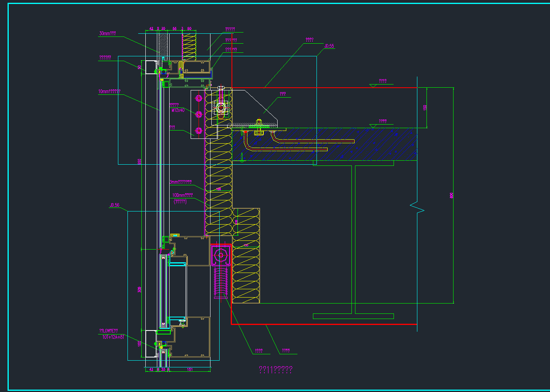Select the 30mm leader label at top left
Viewport: 550px width, 392px height.
(107, 34)
